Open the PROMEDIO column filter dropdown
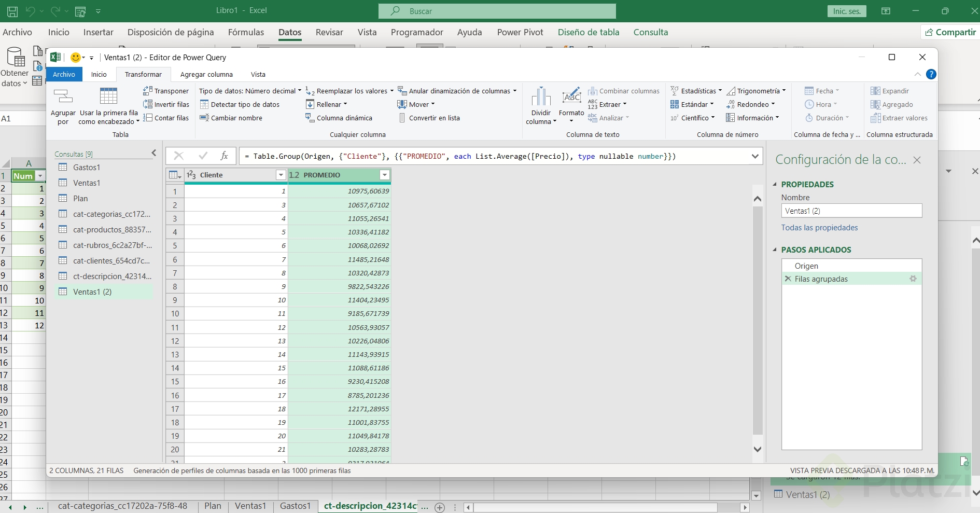980x513 pixels. point(385,175)
